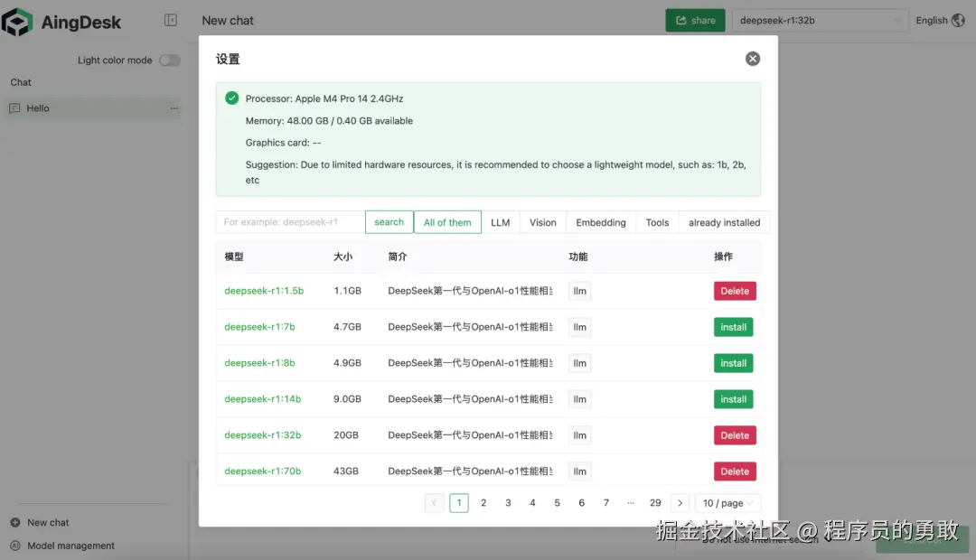Click the 43GB size cell

[x=346, y=471]
